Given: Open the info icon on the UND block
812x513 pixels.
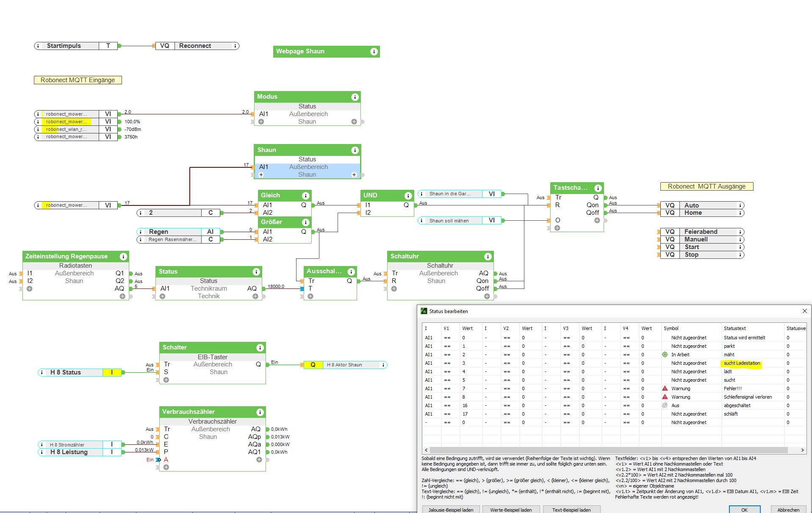Looking at the screenshot, I should [408, 196].
